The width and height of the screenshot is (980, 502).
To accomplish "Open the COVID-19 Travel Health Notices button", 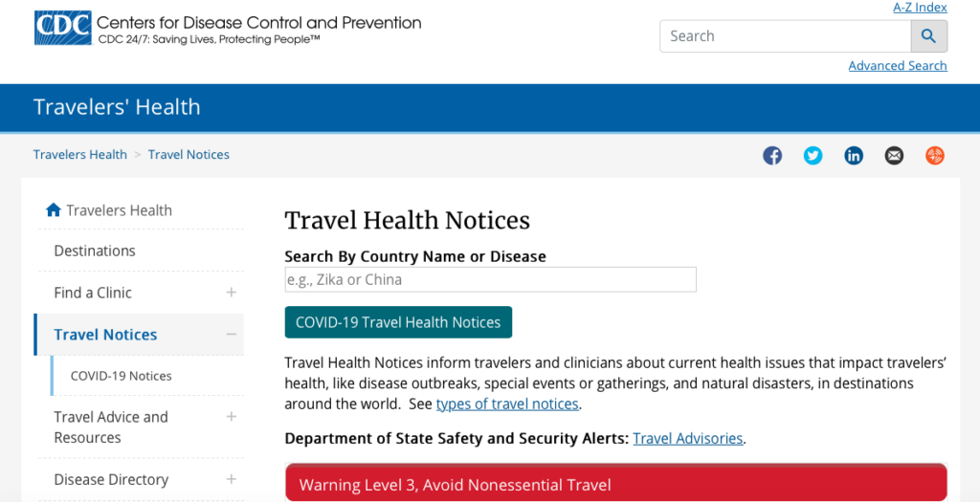I will point(398,322).
